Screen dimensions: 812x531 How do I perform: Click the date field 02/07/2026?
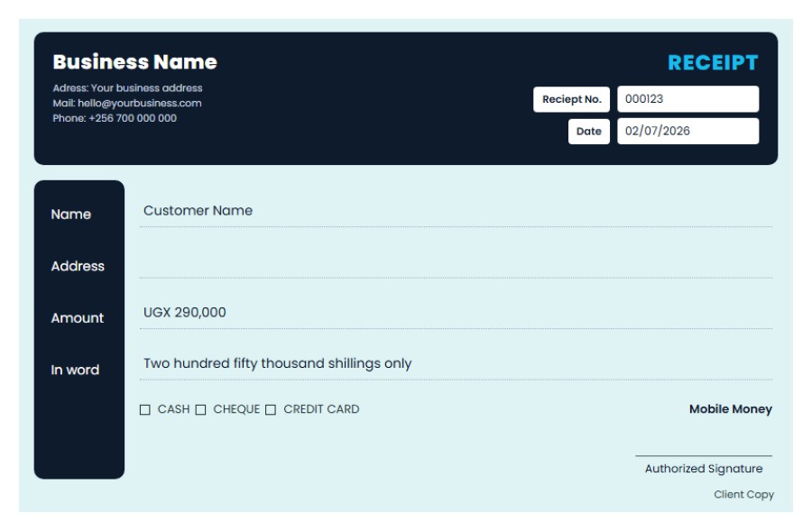[x=687, y=131]
